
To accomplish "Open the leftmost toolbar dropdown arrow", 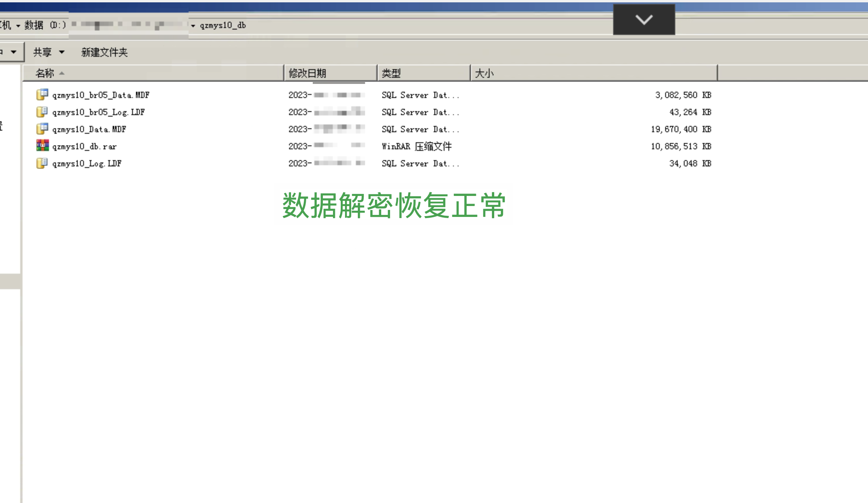I will [14, 52].
